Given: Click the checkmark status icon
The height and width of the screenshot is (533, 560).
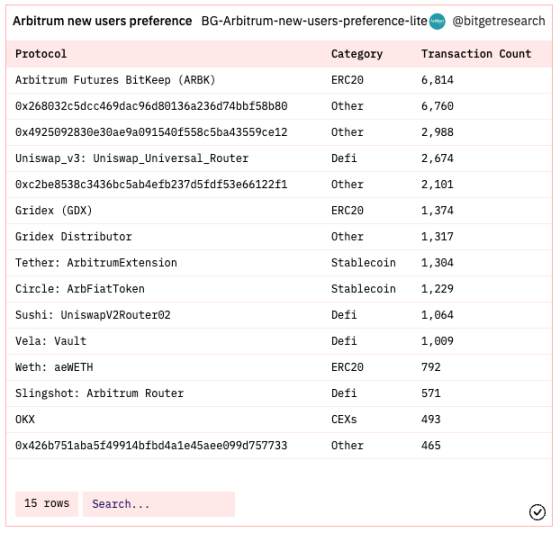Looking at the screenshot, I should 537,512.
